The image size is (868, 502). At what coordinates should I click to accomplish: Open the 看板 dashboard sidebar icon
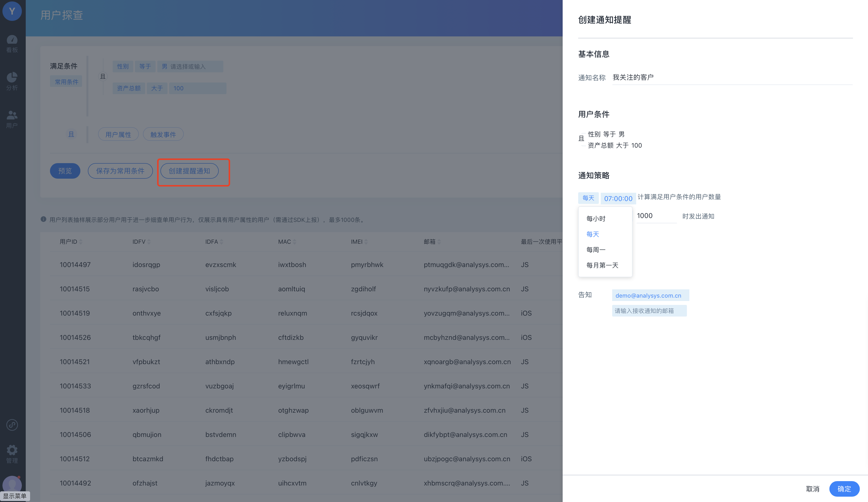(12, 44)
